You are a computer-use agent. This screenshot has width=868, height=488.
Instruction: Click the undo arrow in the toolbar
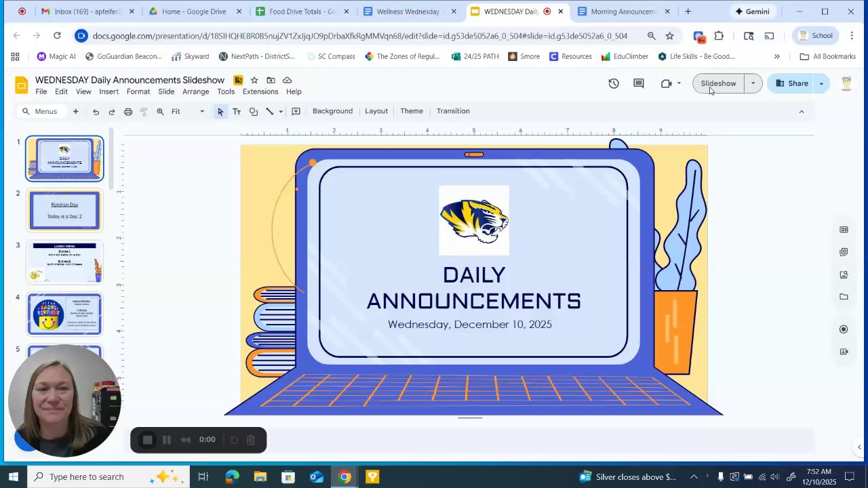tap(96, 111)
